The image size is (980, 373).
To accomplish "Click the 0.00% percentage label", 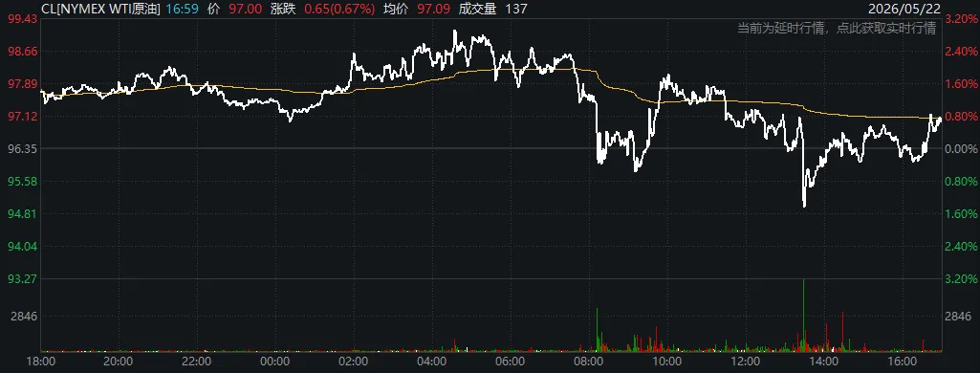I will tap(962, 149).
